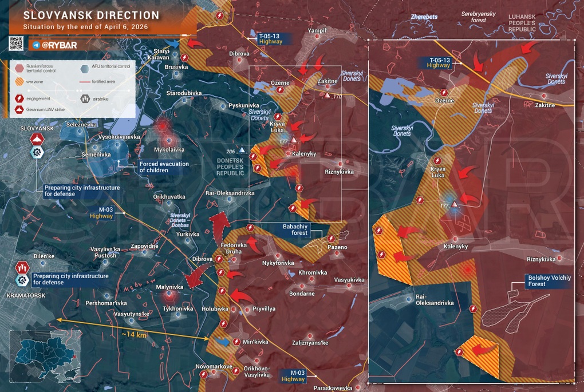Click the height 206 triangle marker
Viewport: 584px width, 392px height.
242,150
